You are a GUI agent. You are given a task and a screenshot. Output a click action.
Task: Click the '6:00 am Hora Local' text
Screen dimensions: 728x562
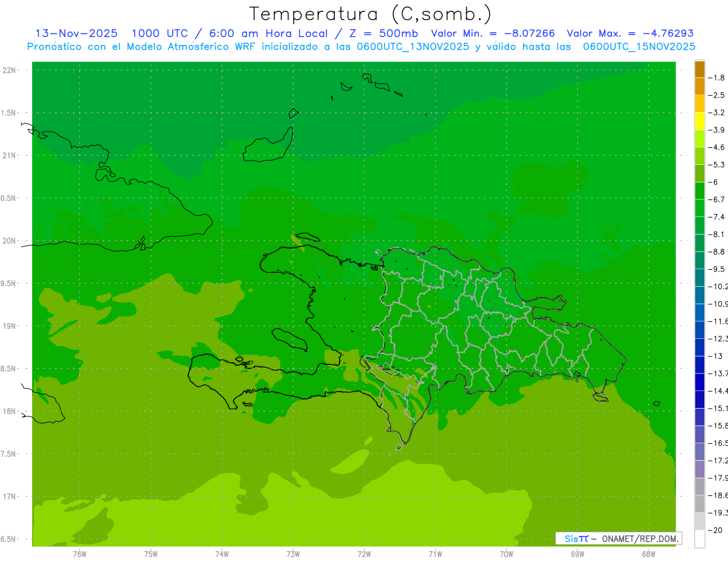coord(268,33)
